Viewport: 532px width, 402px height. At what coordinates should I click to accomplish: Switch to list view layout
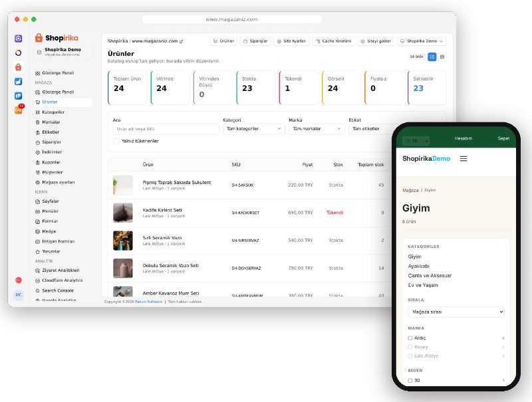432,57
